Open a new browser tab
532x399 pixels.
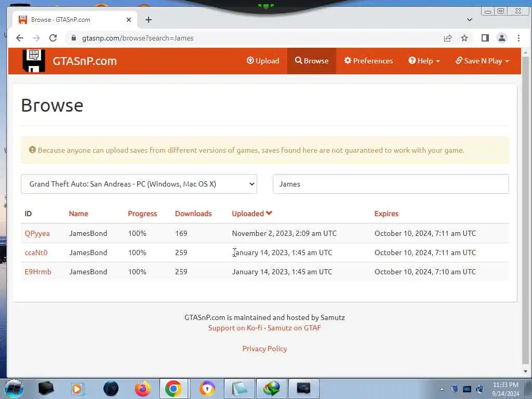coord(148,20)
